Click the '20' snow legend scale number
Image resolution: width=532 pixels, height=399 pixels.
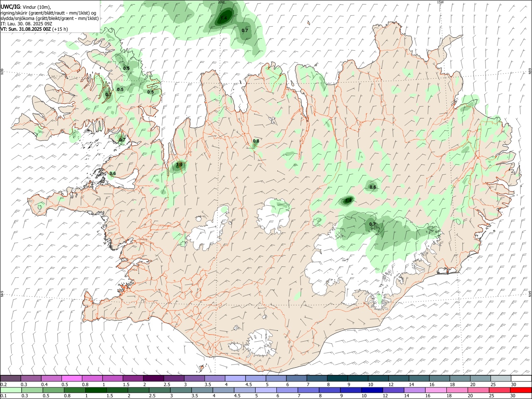click(x=473, y=384)
